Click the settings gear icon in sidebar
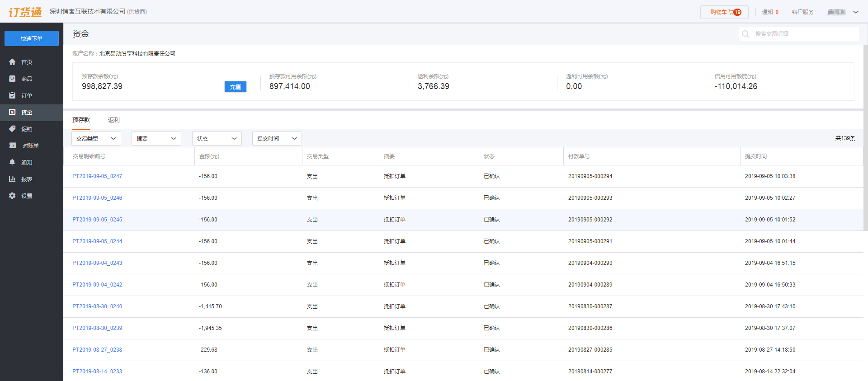 12,196
